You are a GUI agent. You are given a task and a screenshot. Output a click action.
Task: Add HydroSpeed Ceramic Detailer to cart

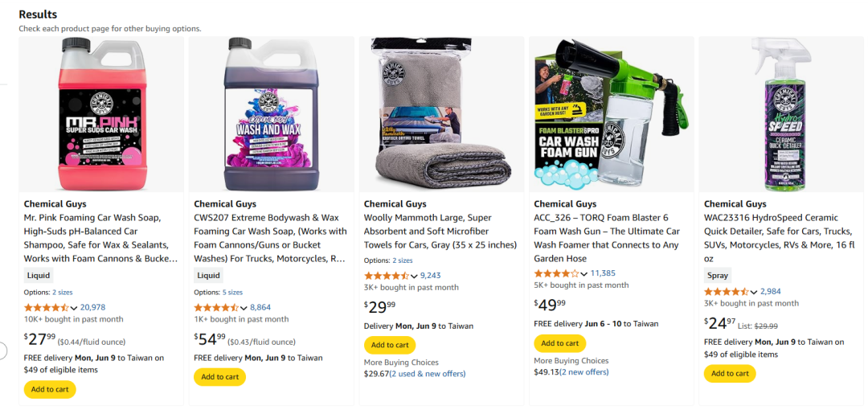coord(730,373)
